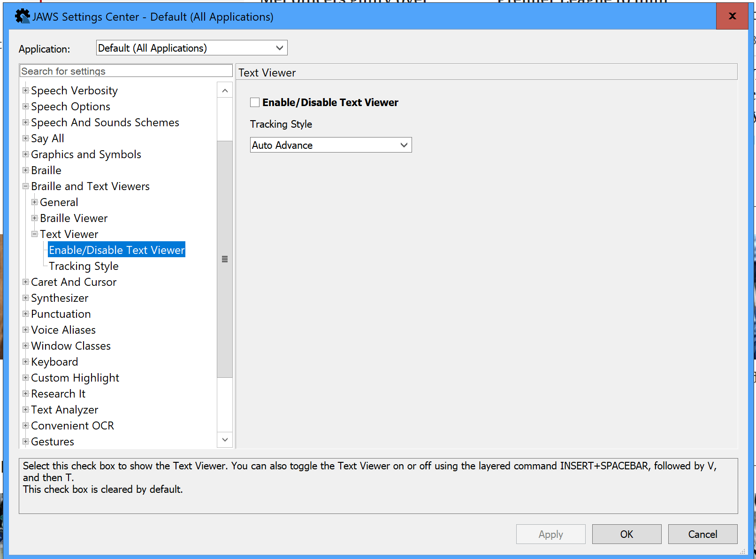This screenshot has height=559, width=756.
Task: Click the OK button
Action: (x=626, y=534)
